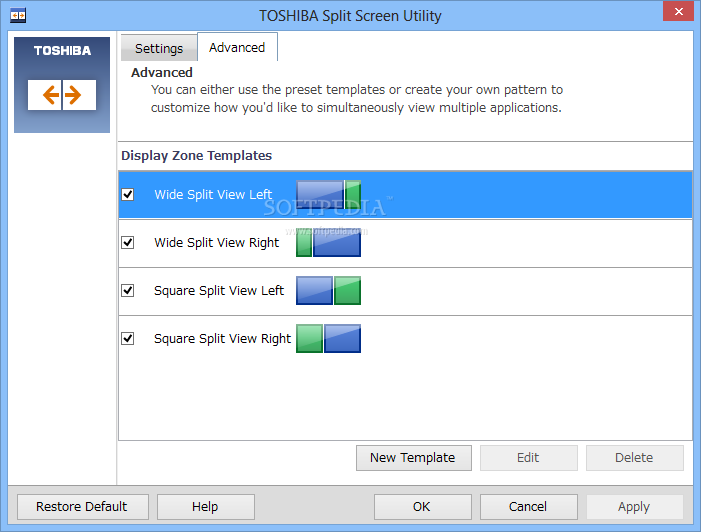Click the Apply button
The height and width of the screenshot is (532, 701).
pos(634,507)
